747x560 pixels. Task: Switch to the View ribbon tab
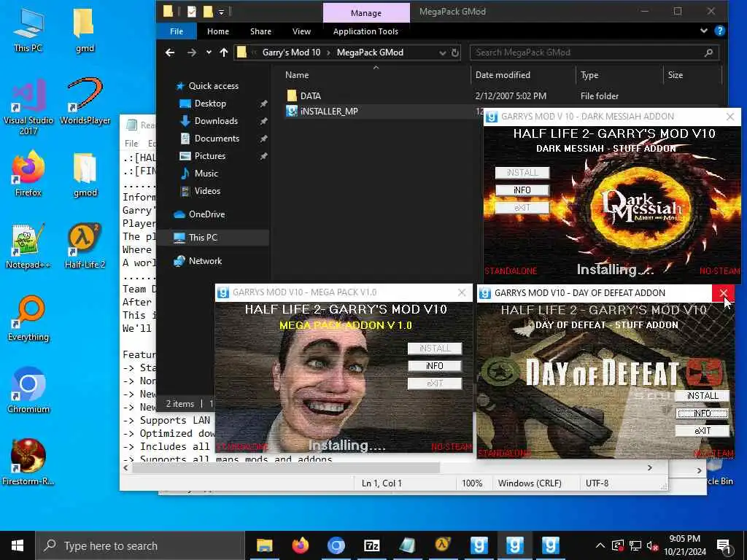(301, 31)
